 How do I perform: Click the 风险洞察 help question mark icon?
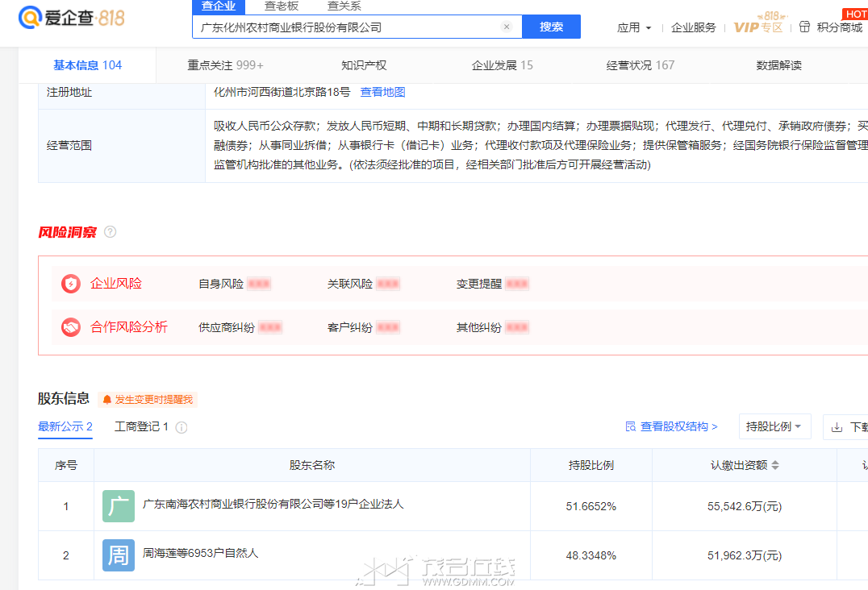pos(111,232)
